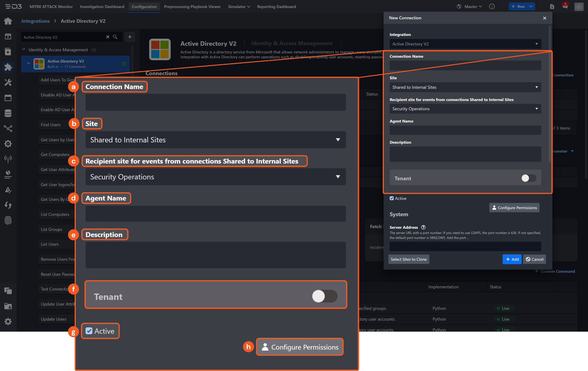Click the Select Sites to Clone button
Image resolution: width=588 pixels, height=371 pixels.
click(x=409, y=259)
